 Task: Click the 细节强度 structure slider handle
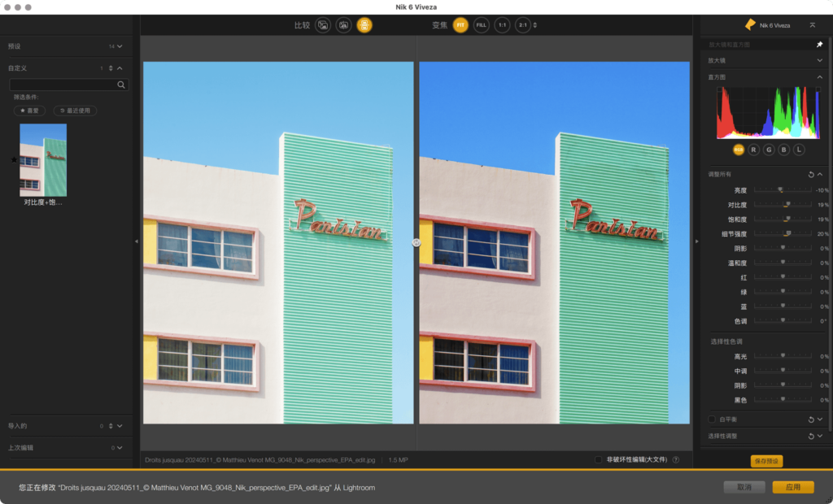789,233
